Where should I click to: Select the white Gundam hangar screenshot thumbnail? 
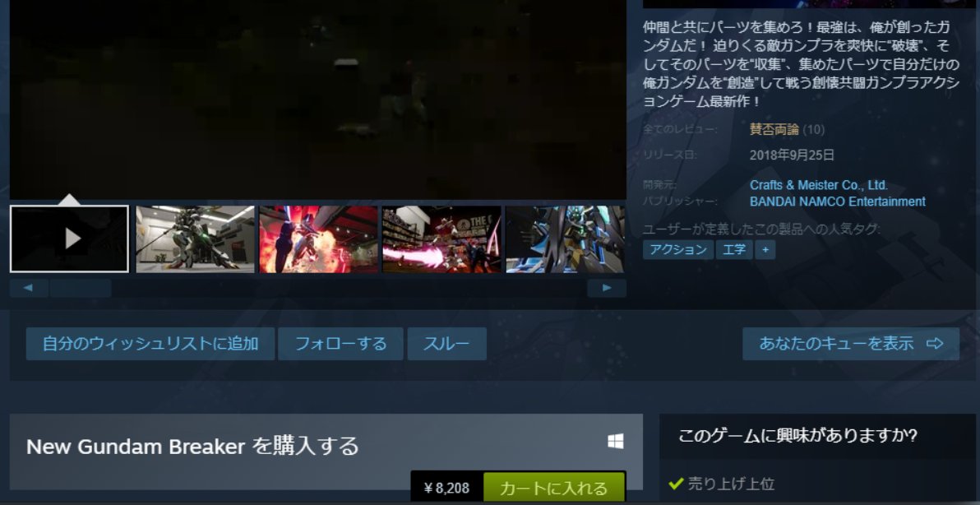pyautogui.click(x=195, y=239)
